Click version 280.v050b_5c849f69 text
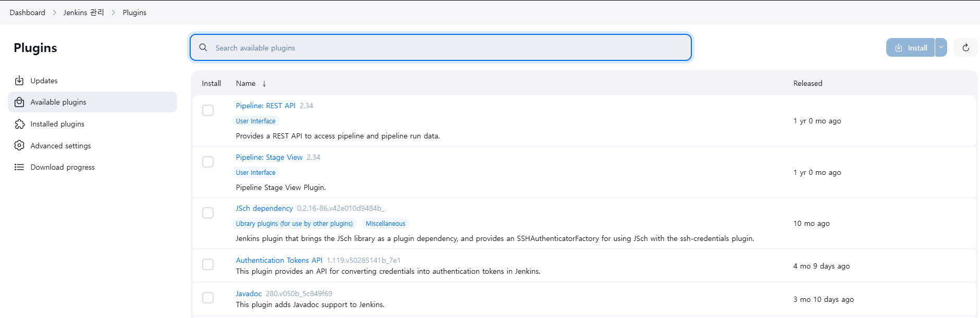 299,294
